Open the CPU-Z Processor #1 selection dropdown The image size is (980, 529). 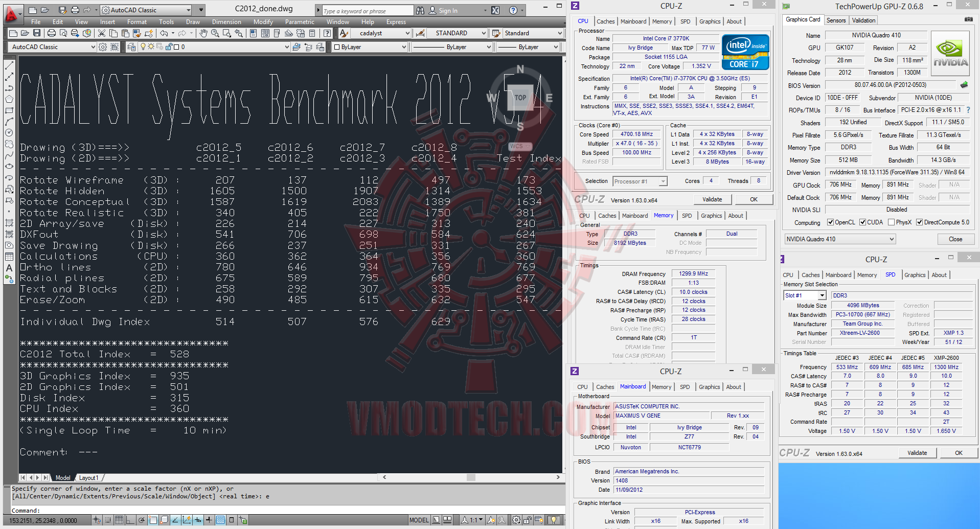click(x=640, y=181)
